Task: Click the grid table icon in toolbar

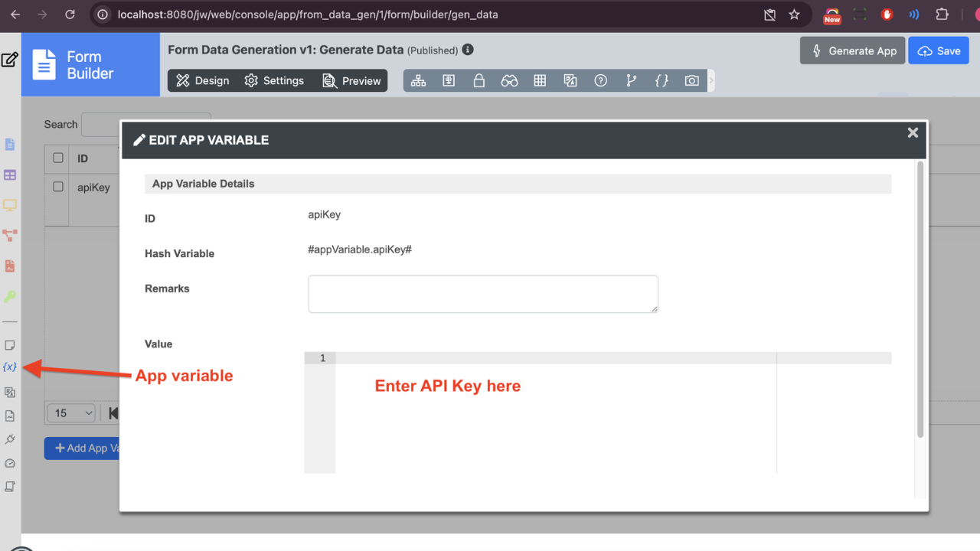Action: coord(540,80)
